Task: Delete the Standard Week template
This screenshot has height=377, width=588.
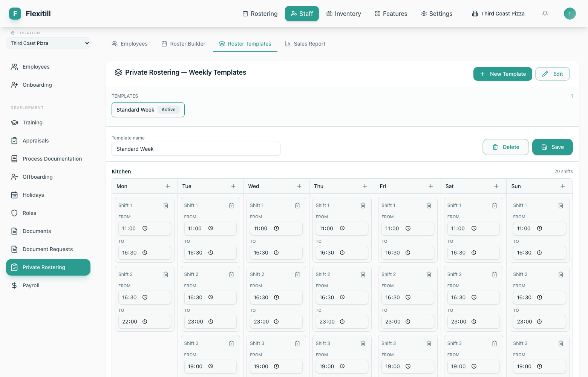Action: pyautogui.click(x=506, y=147)
